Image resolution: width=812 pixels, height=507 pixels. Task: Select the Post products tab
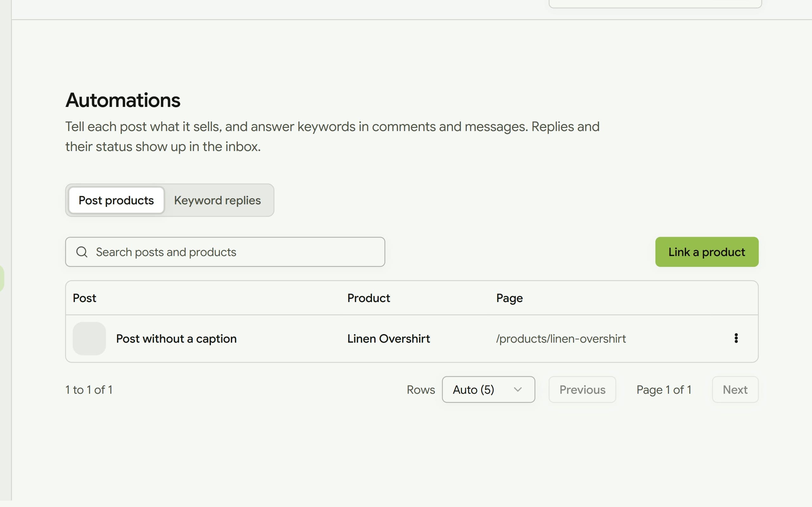116,200
